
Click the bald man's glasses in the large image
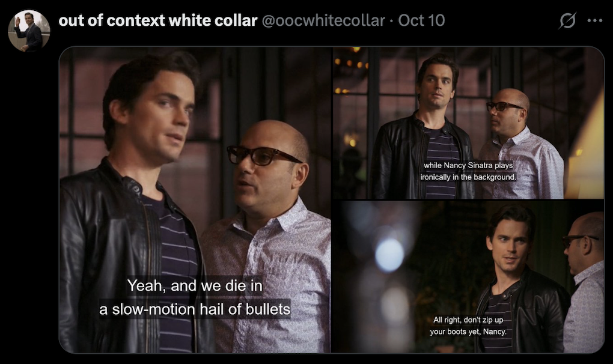pos(263,155)
